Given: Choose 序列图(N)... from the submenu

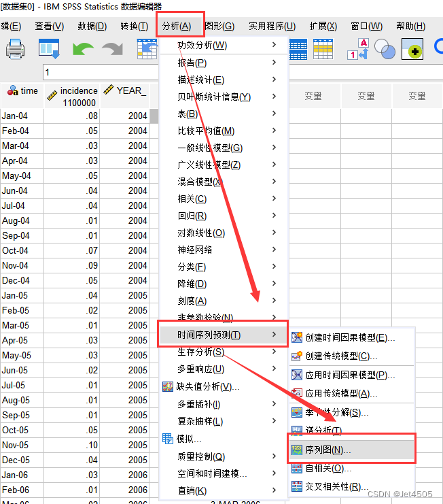Looking at the screenshot, I should [x=352, y=450].
